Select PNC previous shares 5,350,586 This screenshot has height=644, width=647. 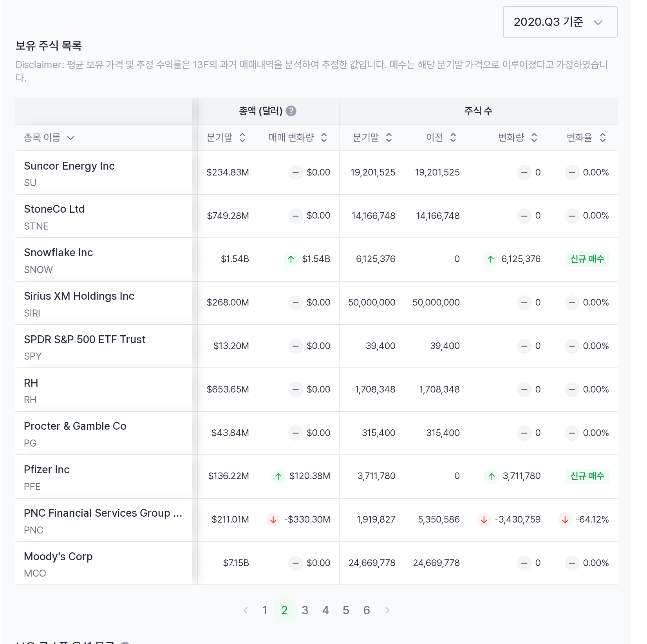[439, 519]
